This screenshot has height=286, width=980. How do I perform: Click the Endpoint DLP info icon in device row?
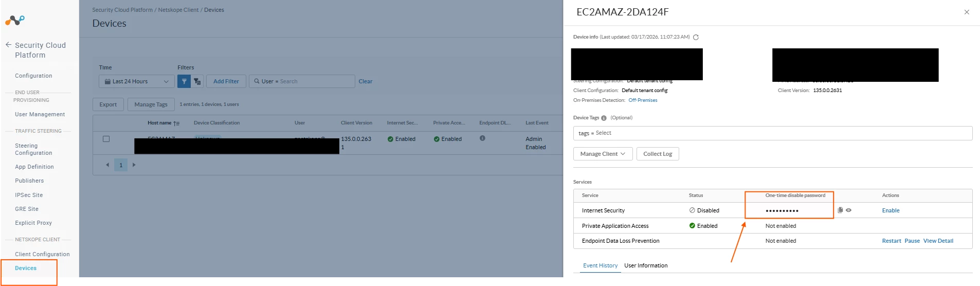(x=482, y=138)
